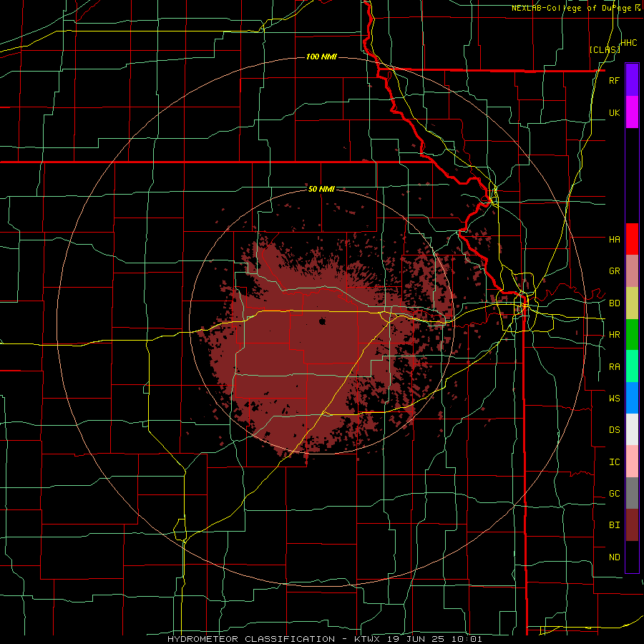Select the IC pink legend swatch
This screenshot has height=644, width=644.
[632, 462]
